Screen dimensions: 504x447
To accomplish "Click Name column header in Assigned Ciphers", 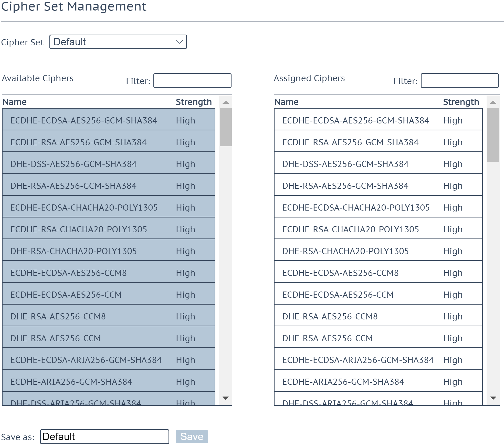I will coord(287,102).
